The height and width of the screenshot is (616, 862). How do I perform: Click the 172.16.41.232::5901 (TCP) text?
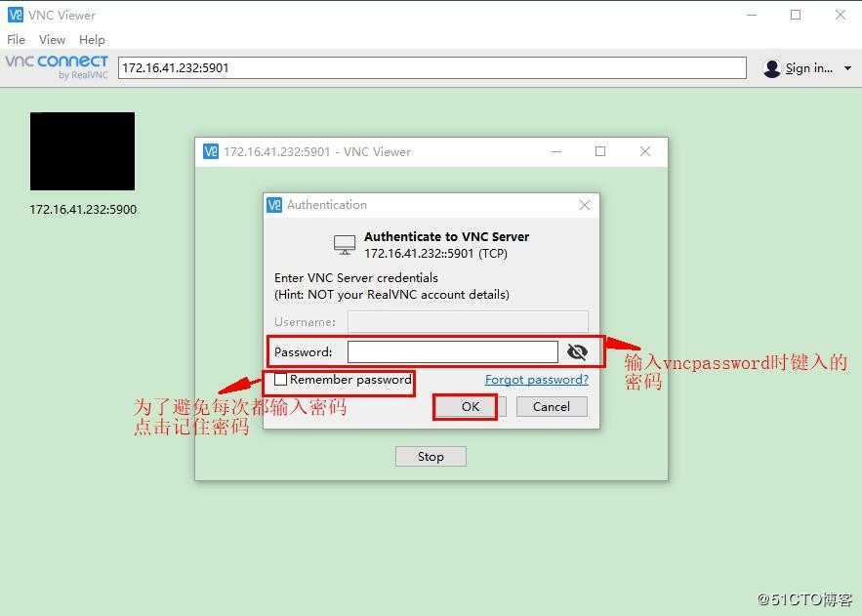pyautogui.click(x=435, y=253)
